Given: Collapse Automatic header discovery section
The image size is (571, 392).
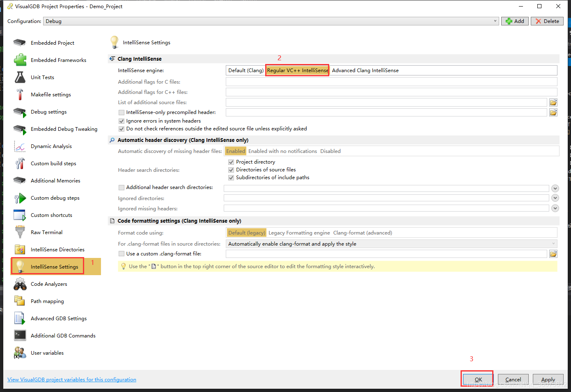Looking at the screenshot, I should (333, 140).
